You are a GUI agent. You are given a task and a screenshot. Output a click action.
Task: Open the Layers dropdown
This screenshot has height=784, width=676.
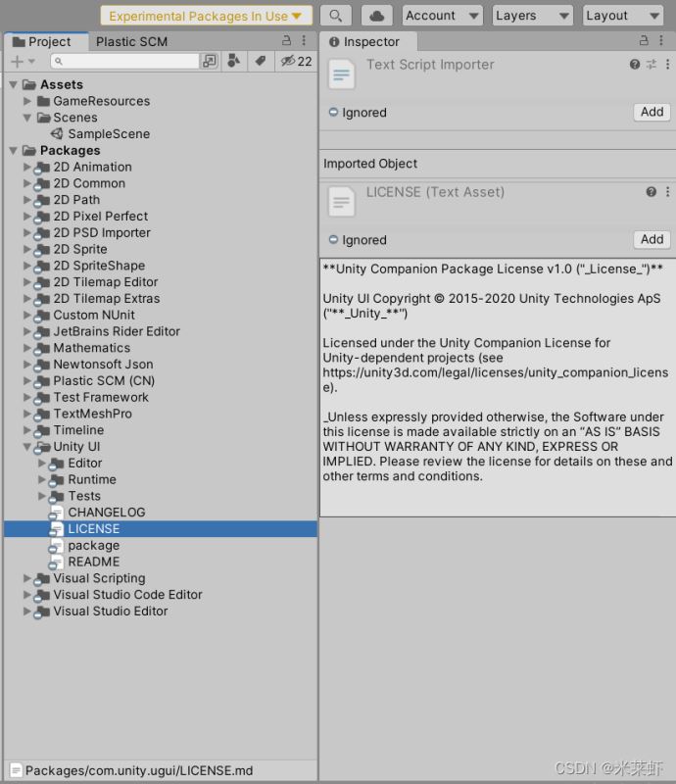click(533, 16)
